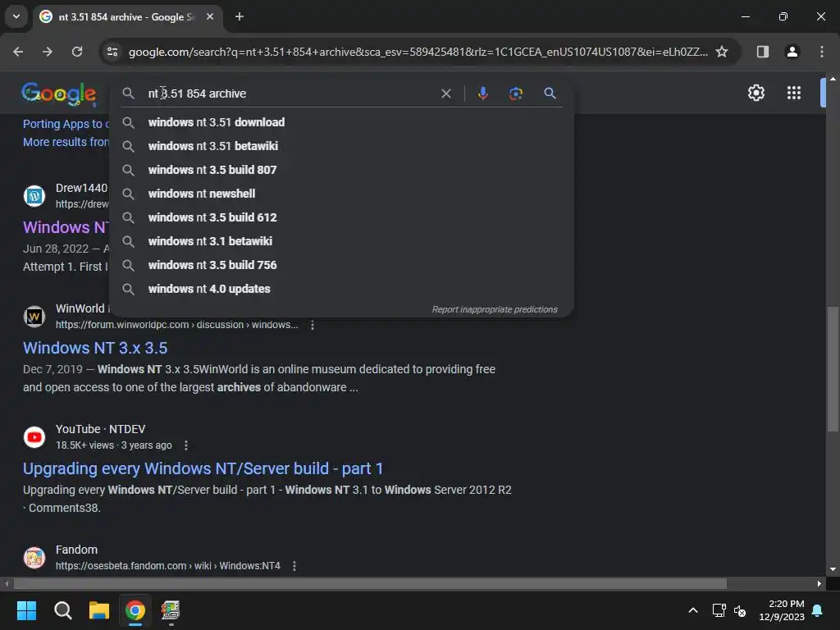840x630 pixels.
Task: Open the Chrome side panel
Action: click(x=762, y=52)
